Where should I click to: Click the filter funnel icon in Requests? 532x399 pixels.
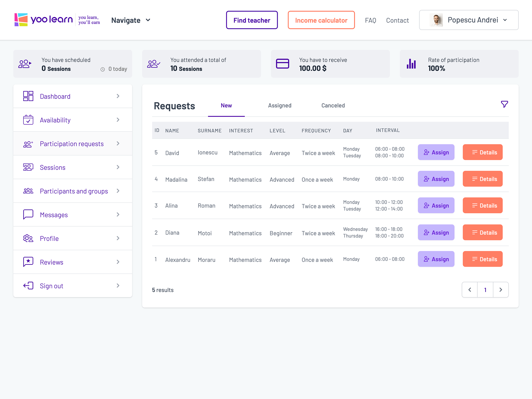pyautogui.click(x=504, y=104)
